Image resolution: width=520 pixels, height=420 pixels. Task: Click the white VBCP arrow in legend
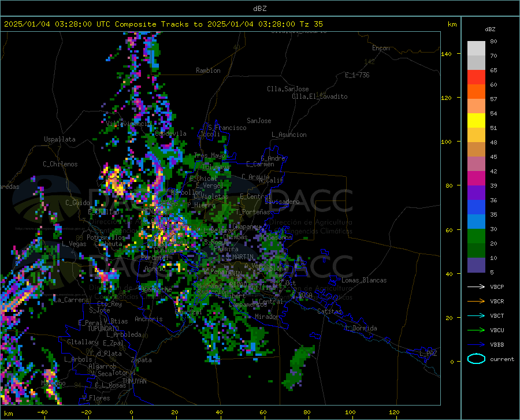pos(476,287)
